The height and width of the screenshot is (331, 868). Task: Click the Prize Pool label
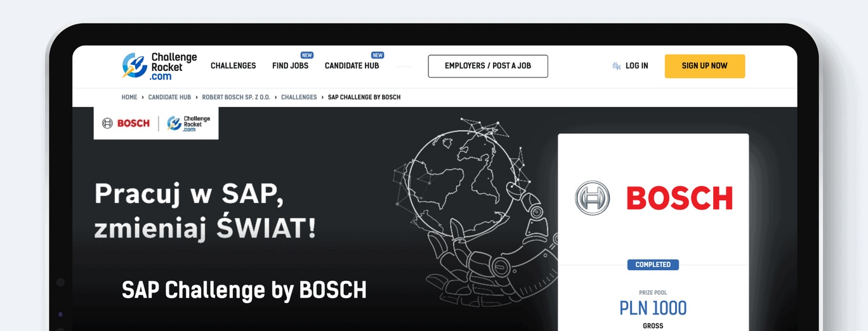coord(653,293)
